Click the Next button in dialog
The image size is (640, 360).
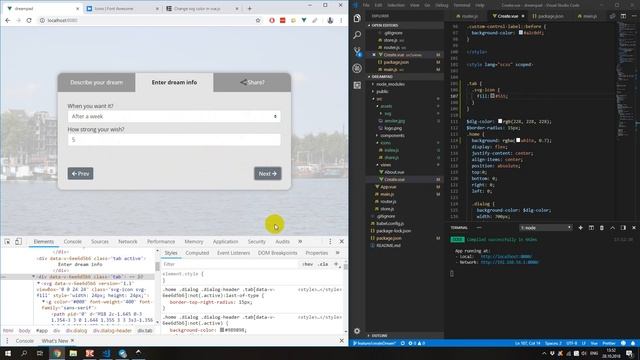point(268,173)
